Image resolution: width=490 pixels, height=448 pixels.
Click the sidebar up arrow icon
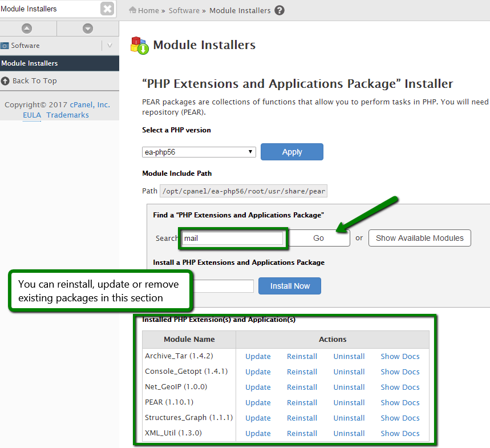pyautogui.click(x=27, y=29)
